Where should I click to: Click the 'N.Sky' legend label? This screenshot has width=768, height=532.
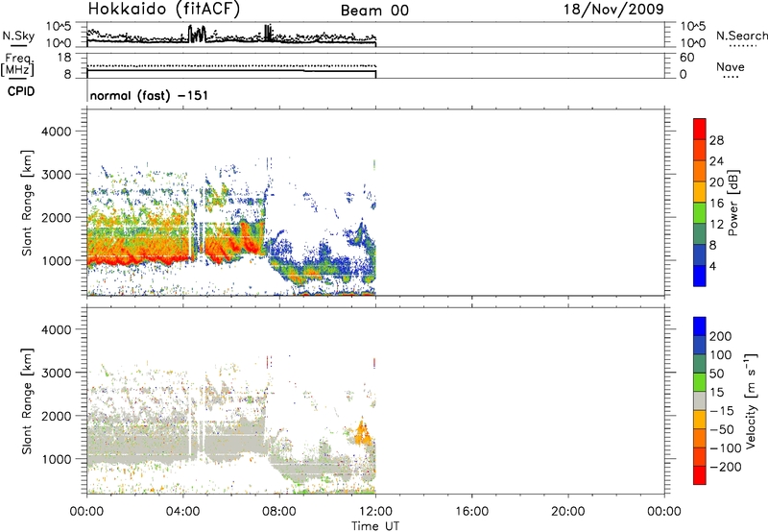pyautogui.click(x=18, y=36)
